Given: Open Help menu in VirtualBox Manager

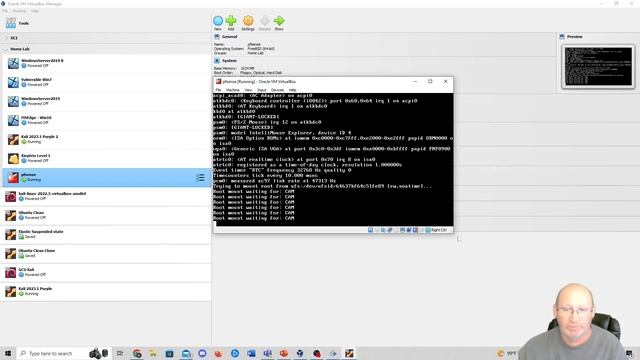Looking at the screenshot, I should tap(35, 11).
